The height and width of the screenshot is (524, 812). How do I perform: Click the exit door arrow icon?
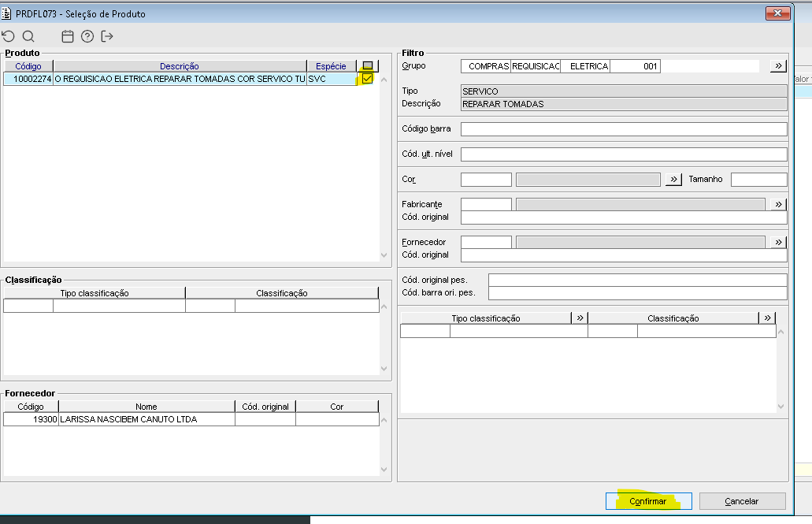point(108,36)
